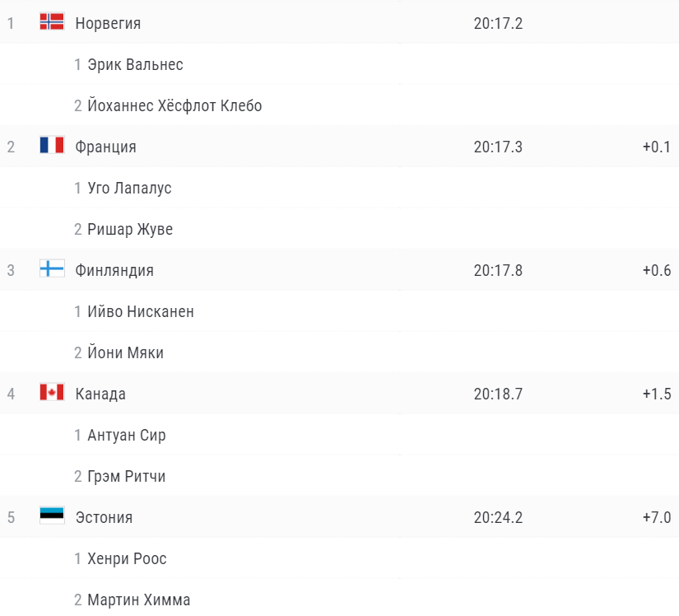Click the Finland flag icon
Image resolution: width=679 pixels, height=616 pixels.
[x=52, y=268]
